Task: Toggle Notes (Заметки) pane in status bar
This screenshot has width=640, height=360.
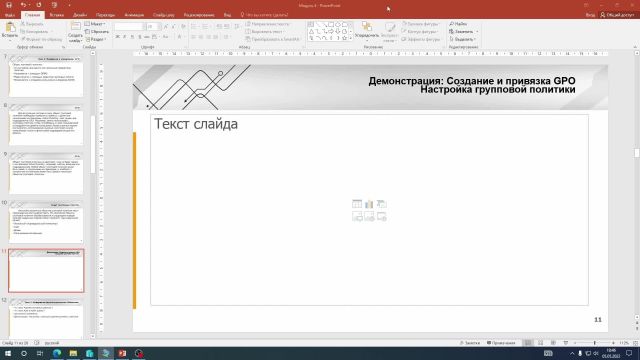Action: (470, 343)
